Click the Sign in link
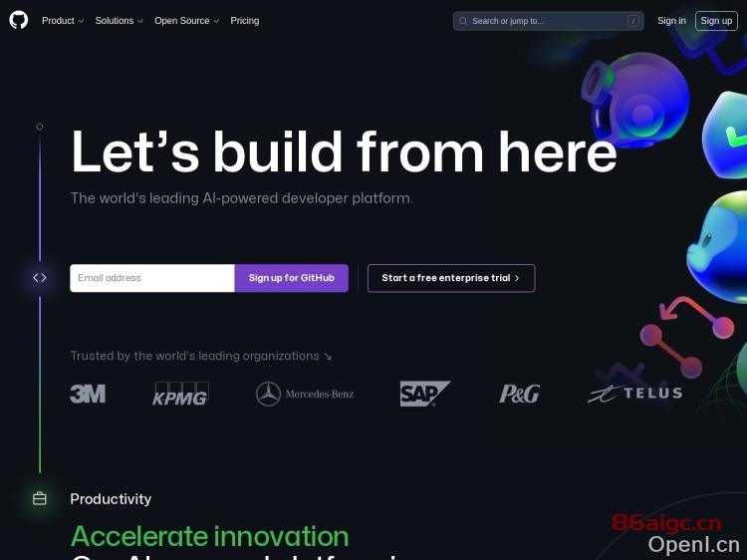The height and width of the screenshot is (560, 747). click(x=671, y=21)
